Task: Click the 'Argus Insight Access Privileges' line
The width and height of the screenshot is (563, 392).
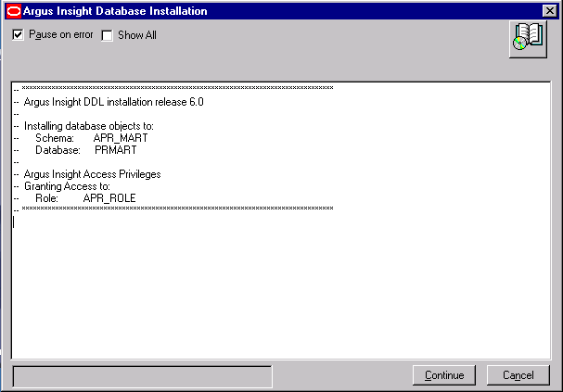Action: click(x=92, y=174)
